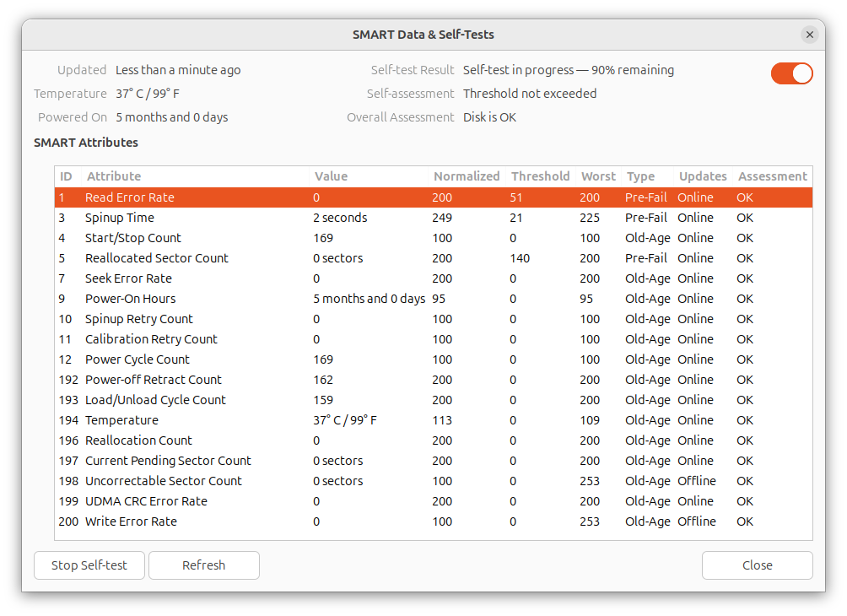Viewport: 847px width, 616px height.
Task: Sort by the ID column header
Action: point(67,176)
